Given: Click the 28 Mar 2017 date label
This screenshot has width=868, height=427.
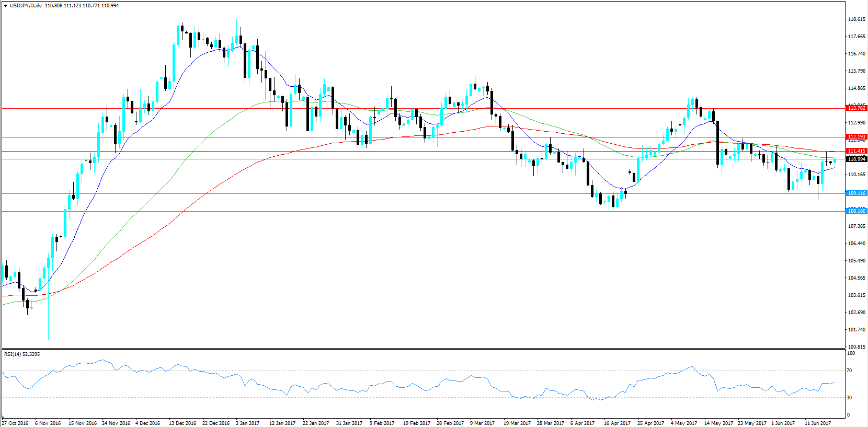Looking at the screenshot, I should (551, 423).
